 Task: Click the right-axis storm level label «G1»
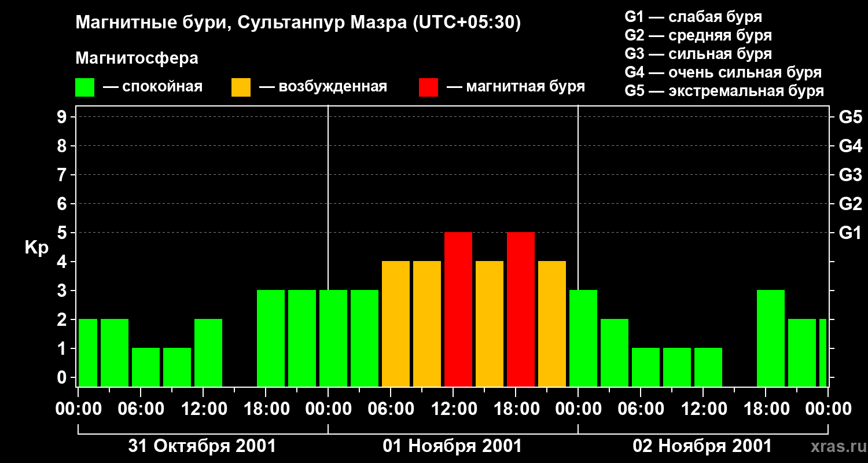point(850,233)
